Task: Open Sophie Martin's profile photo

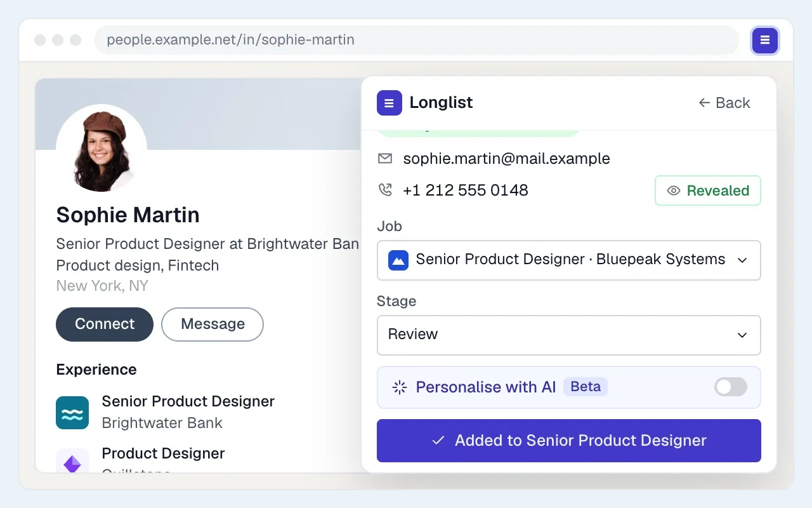Action: 101,150
